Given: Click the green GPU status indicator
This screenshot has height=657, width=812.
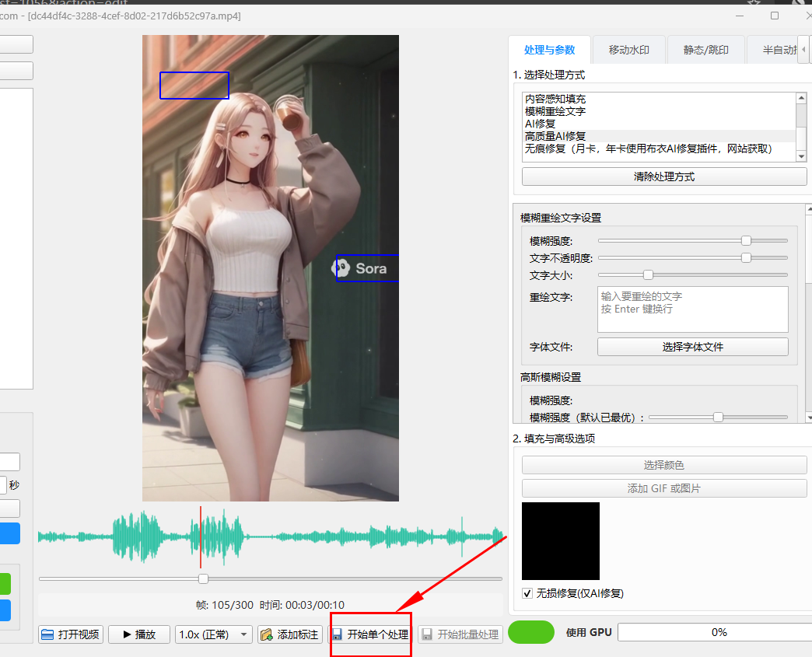Looking at the screenshot, I should [530, 632].
